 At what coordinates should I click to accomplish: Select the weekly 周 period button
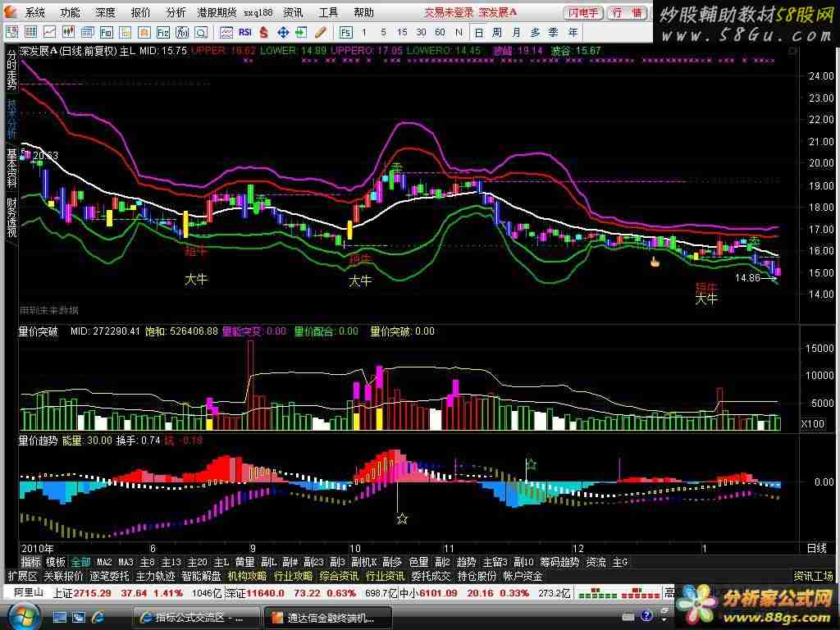click(498, 33)
